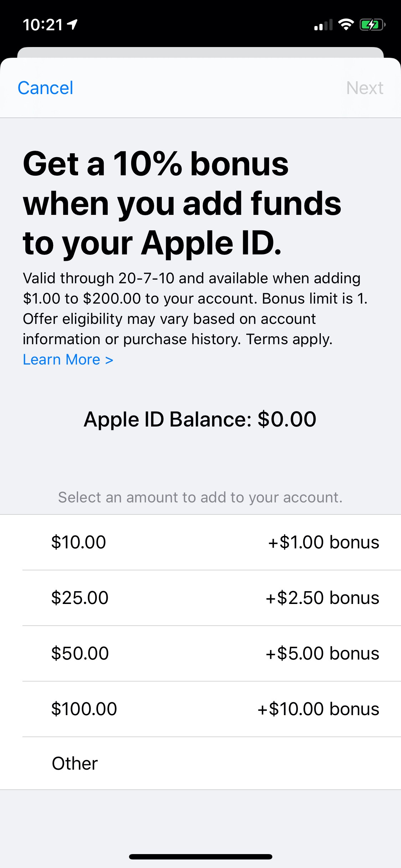401x868 pixels.
Task: Open the Learn More link
Action: [x=68, y=360]
